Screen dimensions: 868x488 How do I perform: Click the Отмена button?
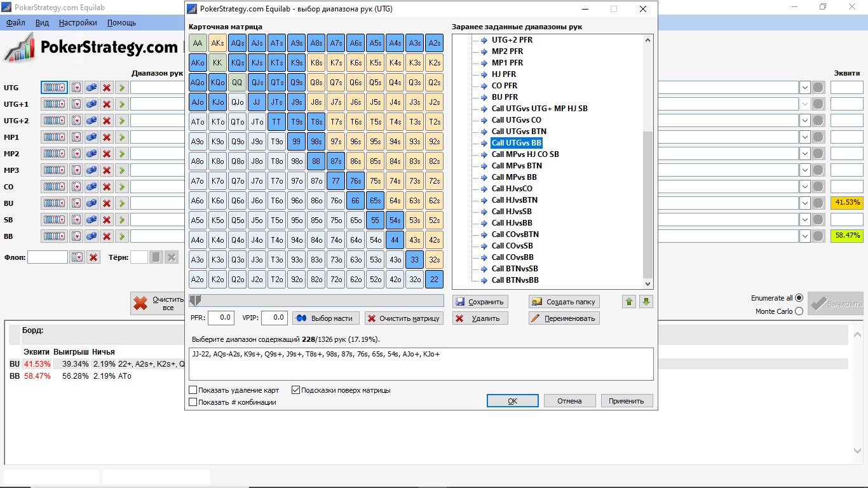coord(570,401)
